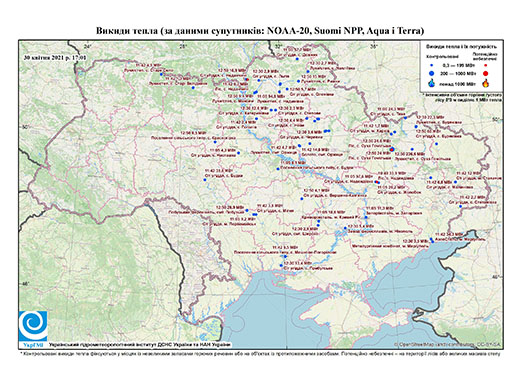Click the large blue circle in legend
This screenshot has height=368, width=520.
pyautogui.click(x=432, y=73)
